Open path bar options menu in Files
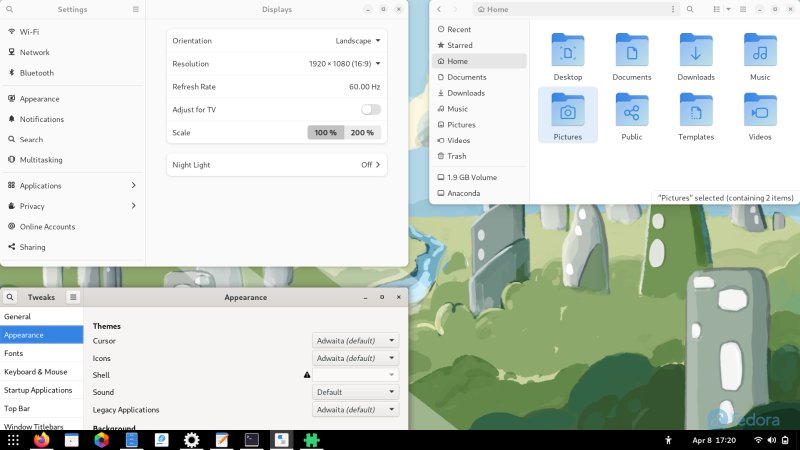Image resolution: width=800 pixels, height=450 pixels. coord(673,9)
